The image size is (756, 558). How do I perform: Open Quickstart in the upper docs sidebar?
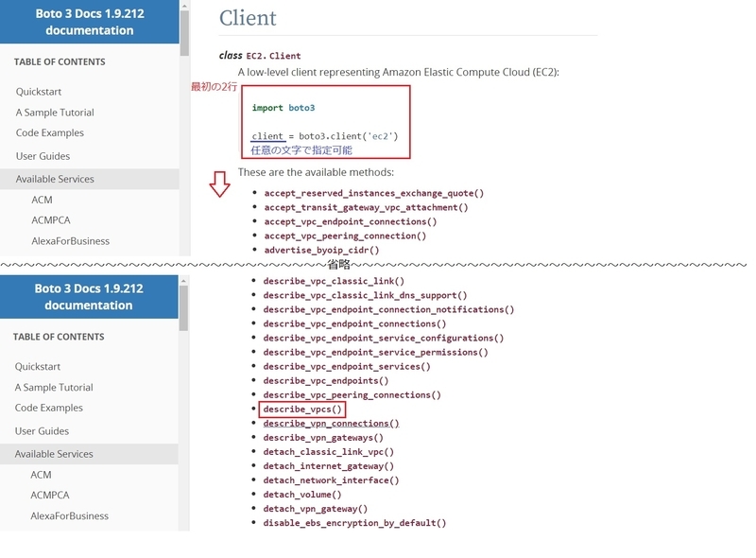tap(39, 92)
